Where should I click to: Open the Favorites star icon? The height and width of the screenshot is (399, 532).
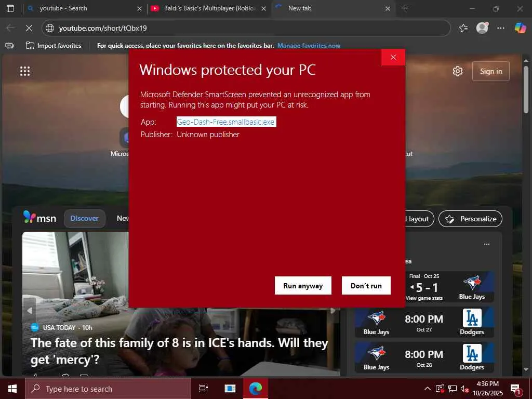point(463,28)
